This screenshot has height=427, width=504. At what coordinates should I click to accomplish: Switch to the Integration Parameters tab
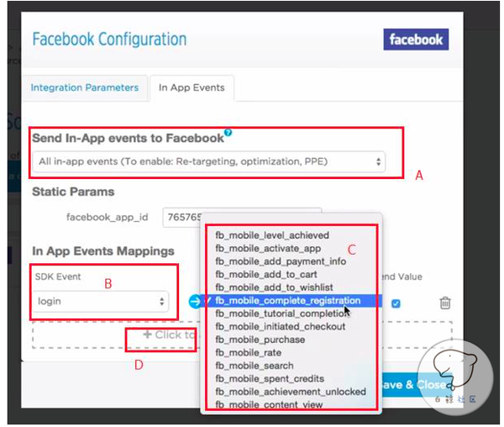pos(85,87)
